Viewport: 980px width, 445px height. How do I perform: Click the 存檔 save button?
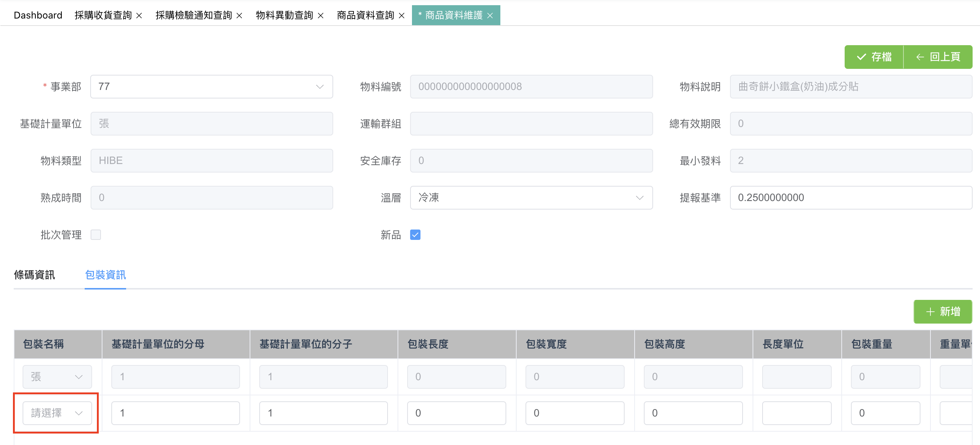tap(874, 57)
